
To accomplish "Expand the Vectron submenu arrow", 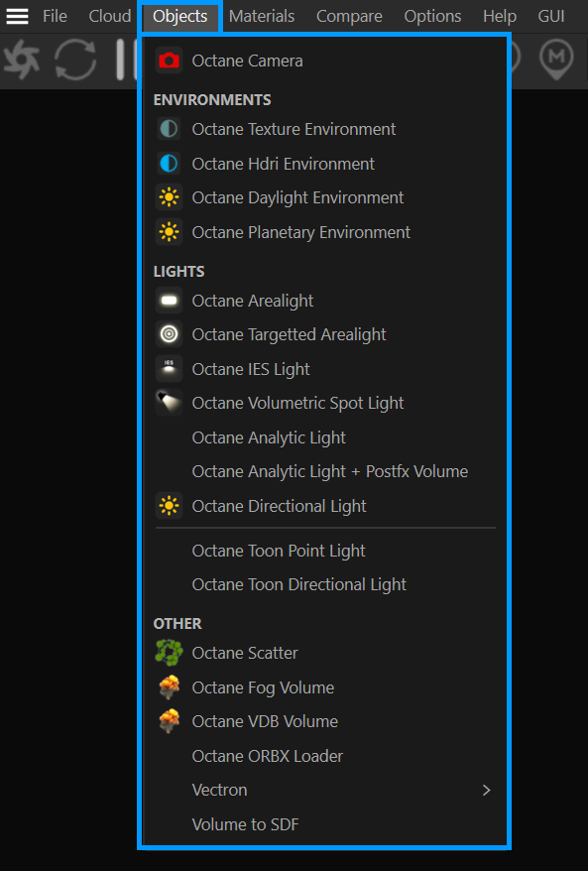I will click(x=487, y=790).
